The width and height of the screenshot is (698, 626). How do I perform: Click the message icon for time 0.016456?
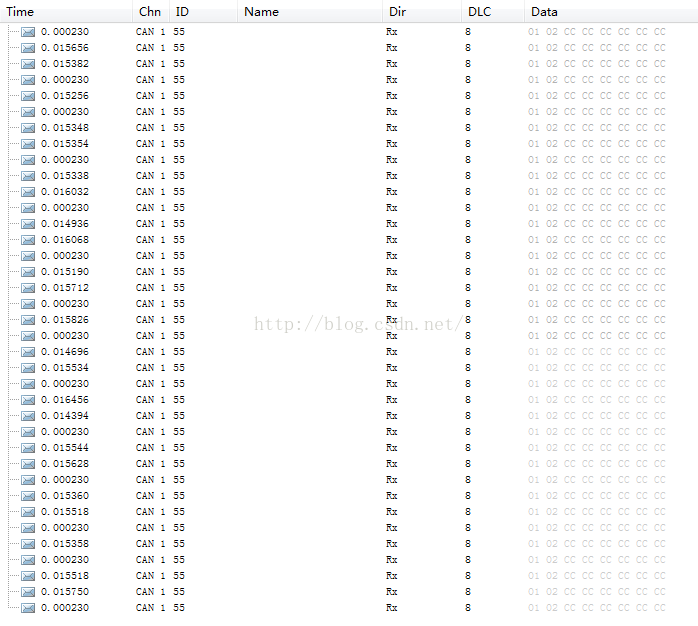pyautogui.click(x=28, y=400)
